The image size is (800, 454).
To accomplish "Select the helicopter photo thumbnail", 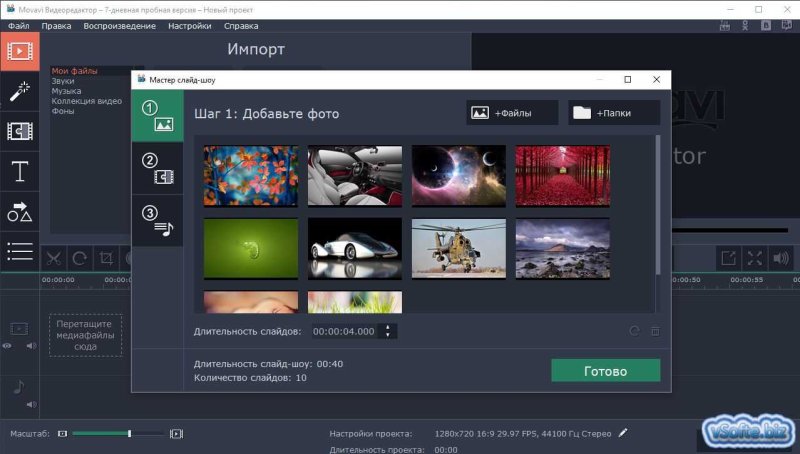I will [458, 248].
